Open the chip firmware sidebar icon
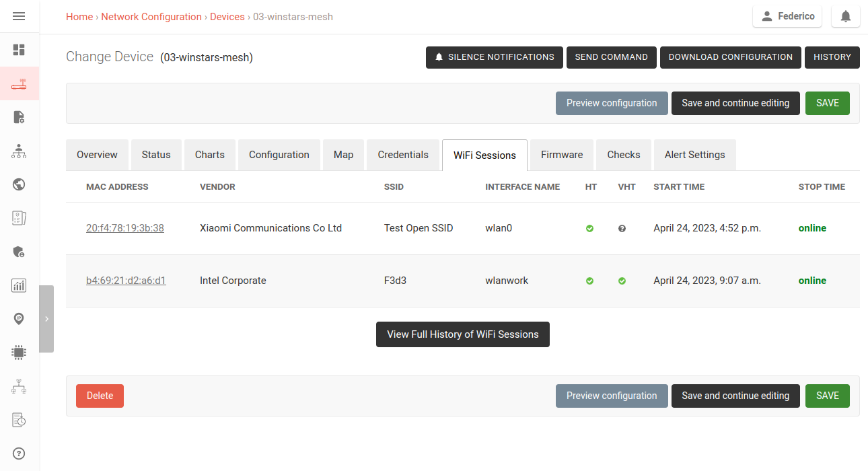The width and height of the screenshot is (868, 471). [x=19, y=352]
